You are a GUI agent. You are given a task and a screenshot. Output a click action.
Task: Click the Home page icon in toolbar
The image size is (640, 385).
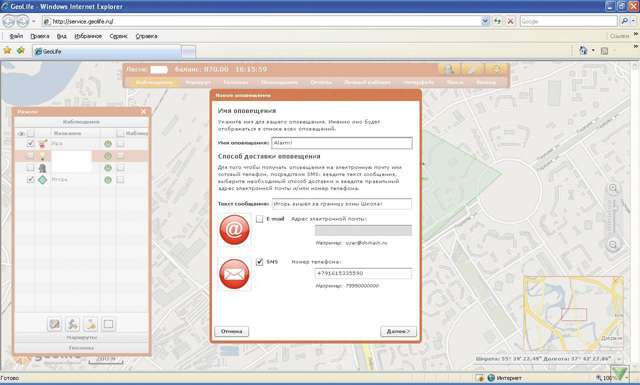[583, 51]
